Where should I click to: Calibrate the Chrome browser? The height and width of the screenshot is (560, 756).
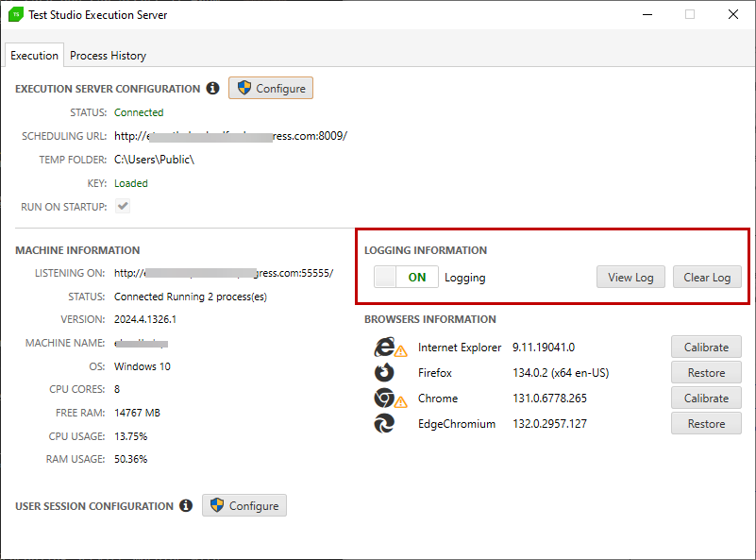(706, 399)
